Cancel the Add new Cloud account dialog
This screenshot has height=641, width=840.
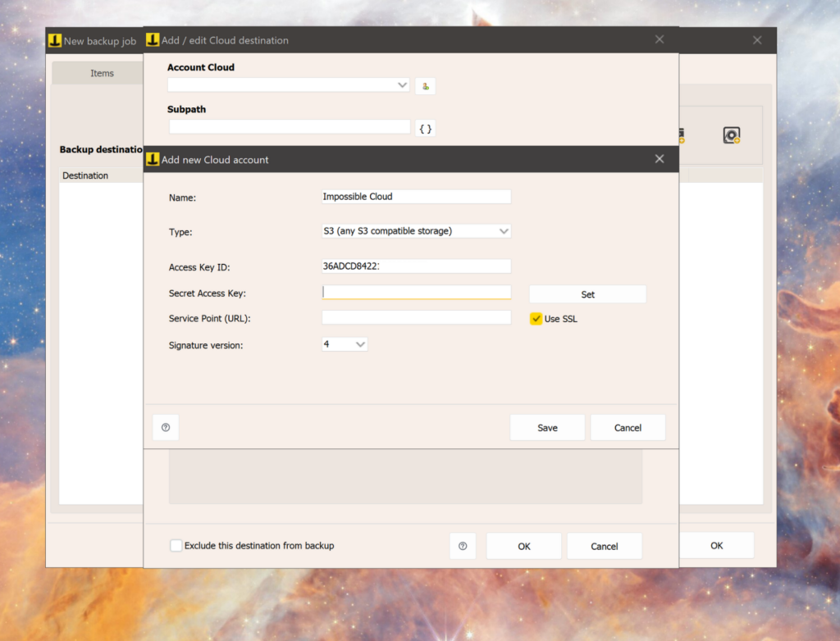pyautogui.click(x=628, y=427)
